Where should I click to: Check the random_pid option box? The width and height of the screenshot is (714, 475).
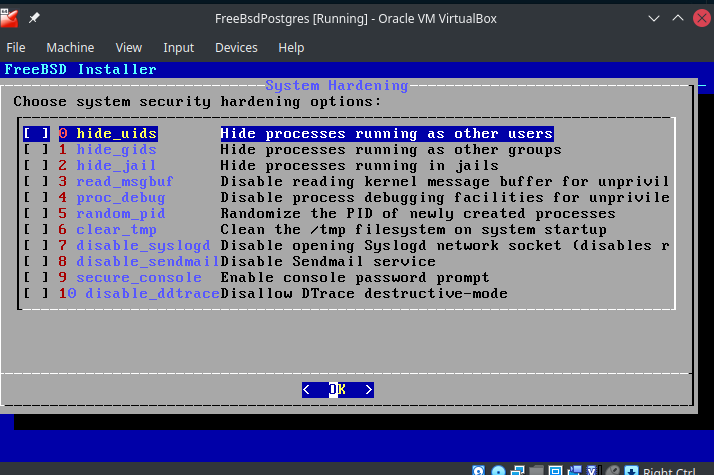coord(36,213)
